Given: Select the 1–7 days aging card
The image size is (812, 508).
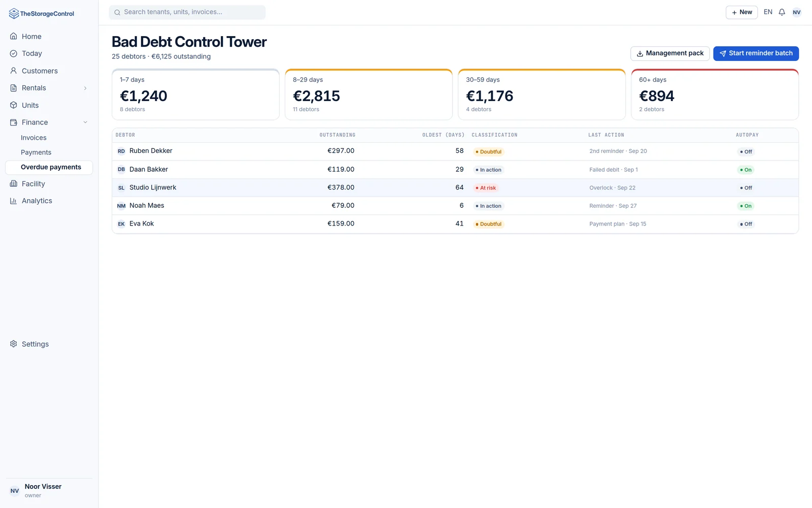Looking at the screenshot, I should [195, 94].
